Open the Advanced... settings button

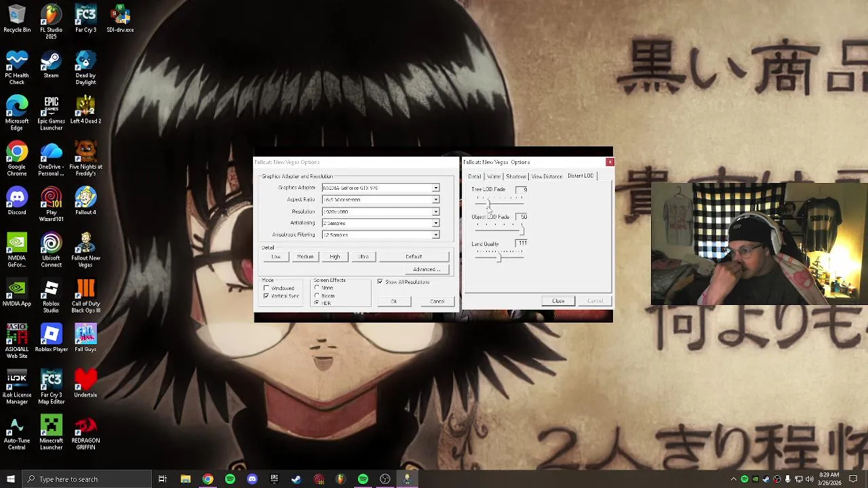coord(427,269)
